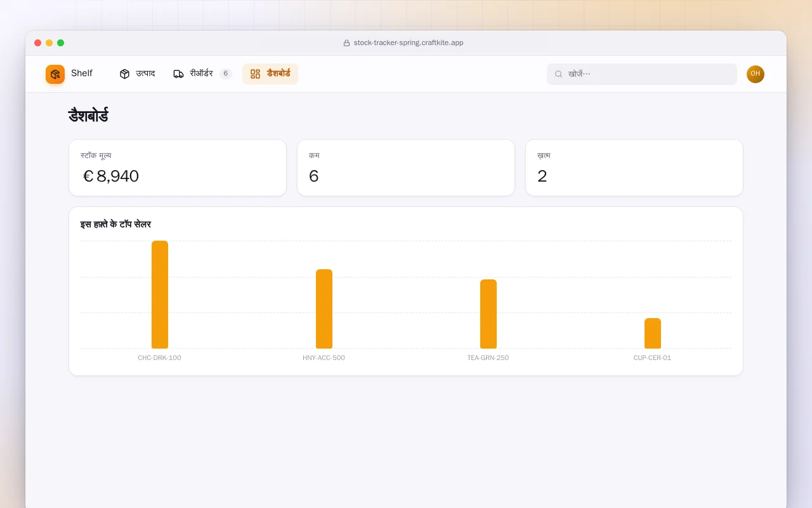Open the उत्पाद tab
The height and width of the screenshot is (508, 812).
(x=137, y=74)
